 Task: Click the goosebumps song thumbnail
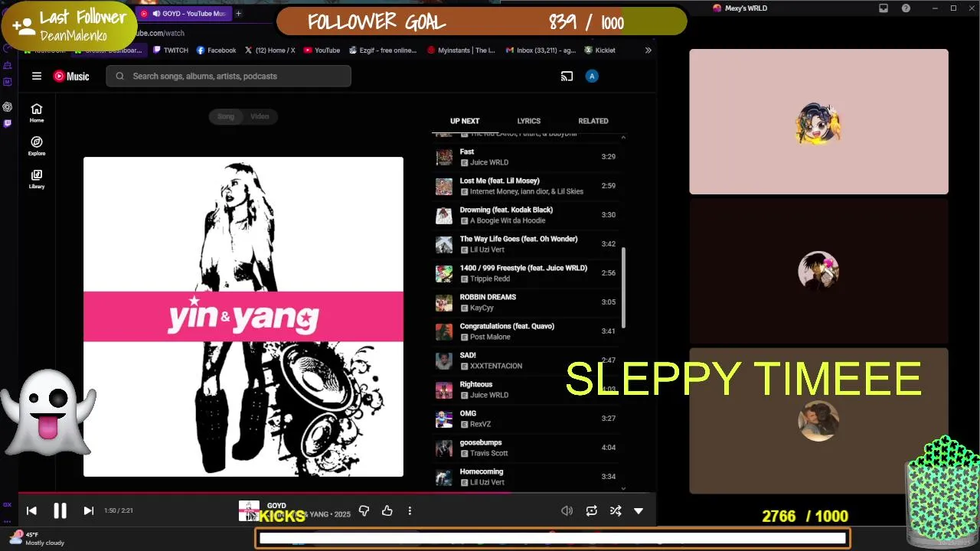click(444, 448)
